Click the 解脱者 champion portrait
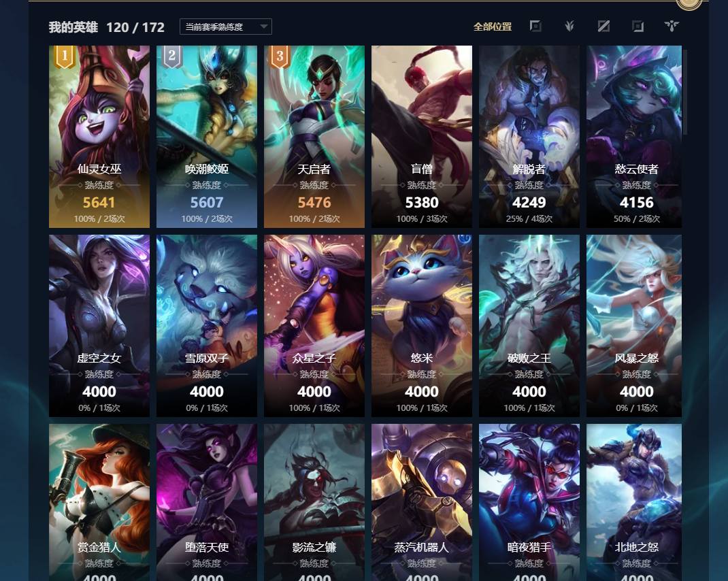Viewport: 728px width, 581px height. pyautogui.click(x=529, y=137)
